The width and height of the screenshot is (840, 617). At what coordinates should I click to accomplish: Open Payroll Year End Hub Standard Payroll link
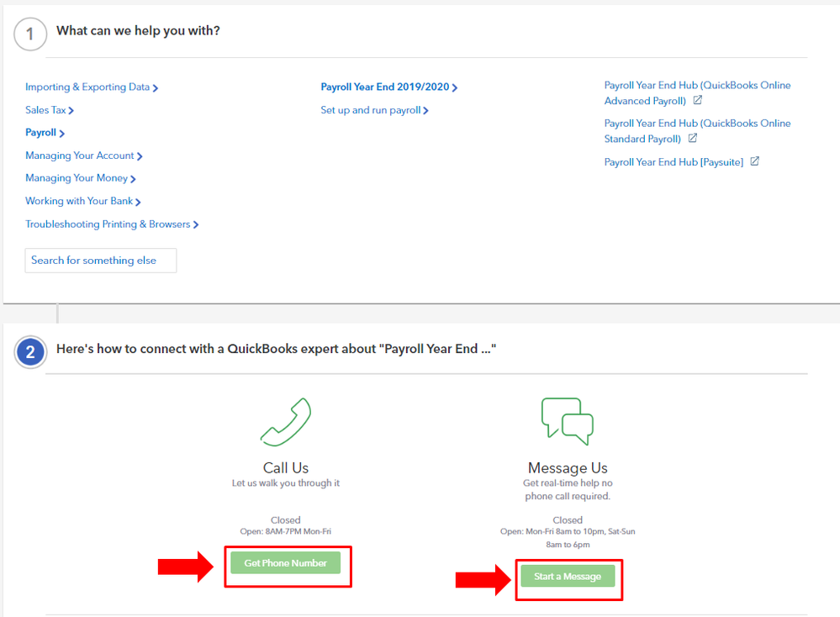point(697,130)
